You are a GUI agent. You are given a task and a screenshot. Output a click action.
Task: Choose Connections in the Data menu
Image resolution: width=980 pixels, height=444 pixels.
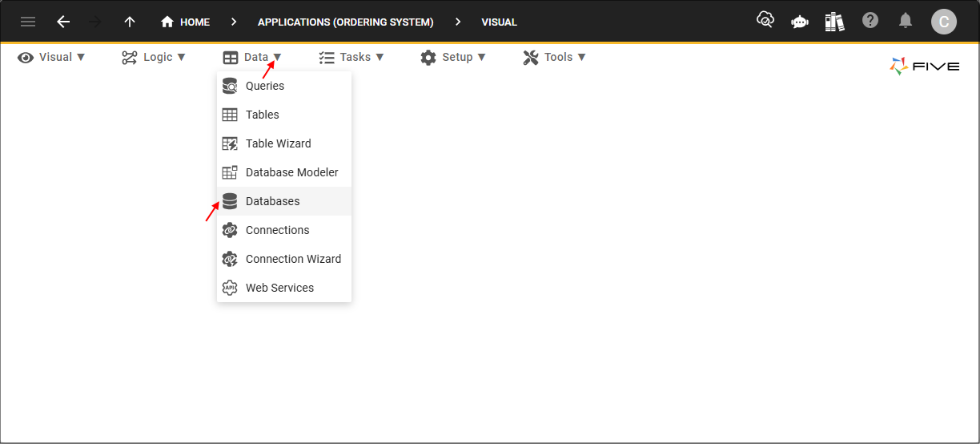pyautogui.click(x=284, y=230)
